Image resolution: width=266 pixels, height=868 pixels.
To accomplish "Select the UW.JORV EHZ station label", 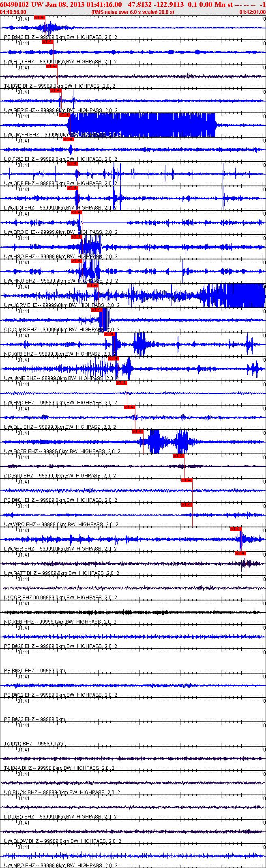I will click(x=62, y=305).
